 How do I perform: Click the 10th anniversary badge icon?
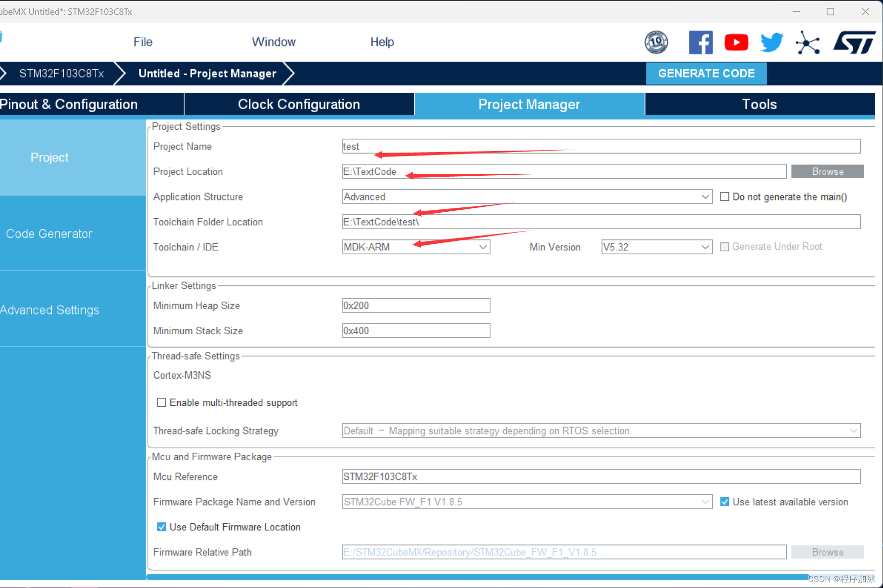click(656, 42)
